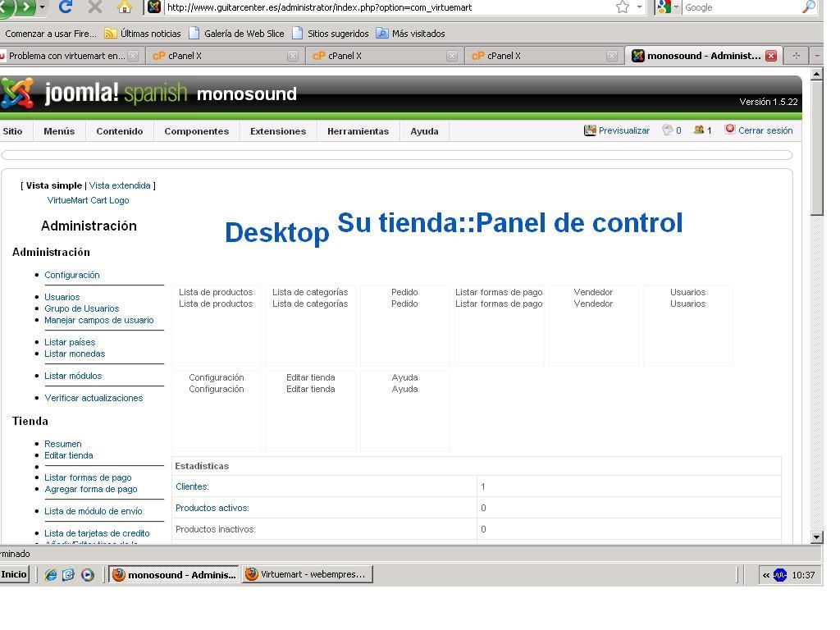The image size is (840, 630).
Task: Check messages icon showing 0
Action: pos(672,130)
